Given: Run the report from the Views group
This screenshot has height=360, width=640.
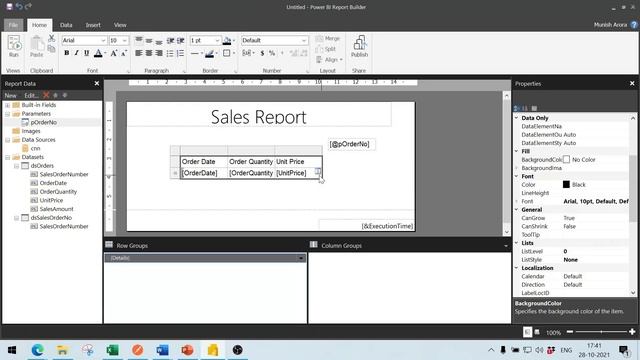Looking at the screenshot, I should (x=14, y=46).
